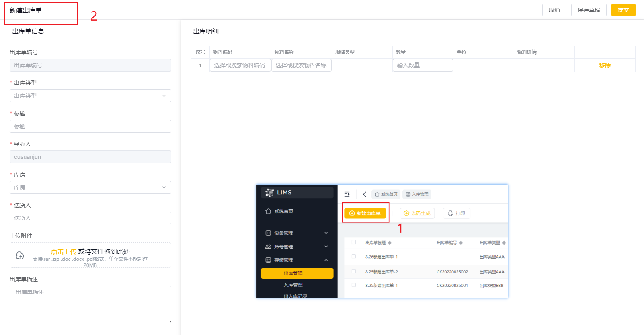The height and width of the screenshot is (335, 644).
Task: Click 存储管理 icon in inset sidebar
Action: [268, 260]
